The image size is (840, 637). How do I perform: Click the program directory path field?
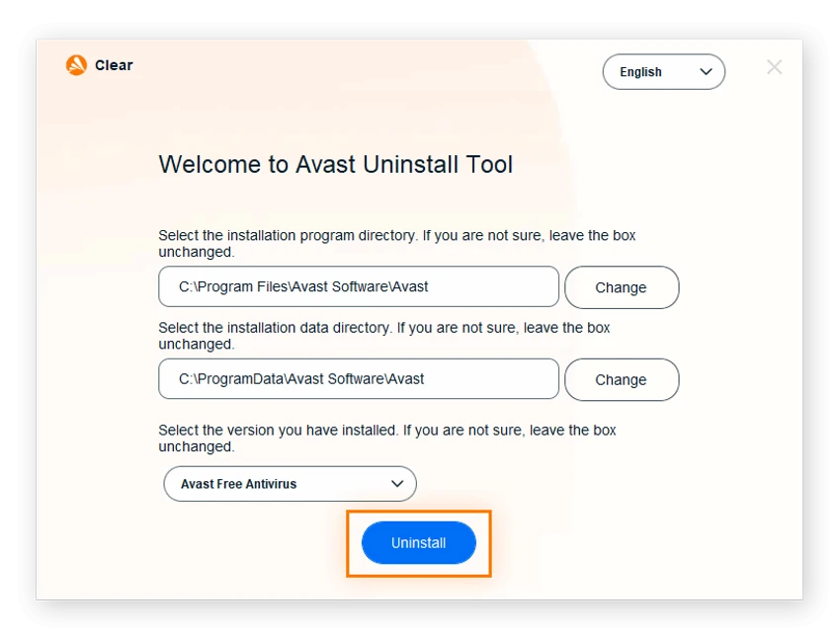tap(359, 286)
